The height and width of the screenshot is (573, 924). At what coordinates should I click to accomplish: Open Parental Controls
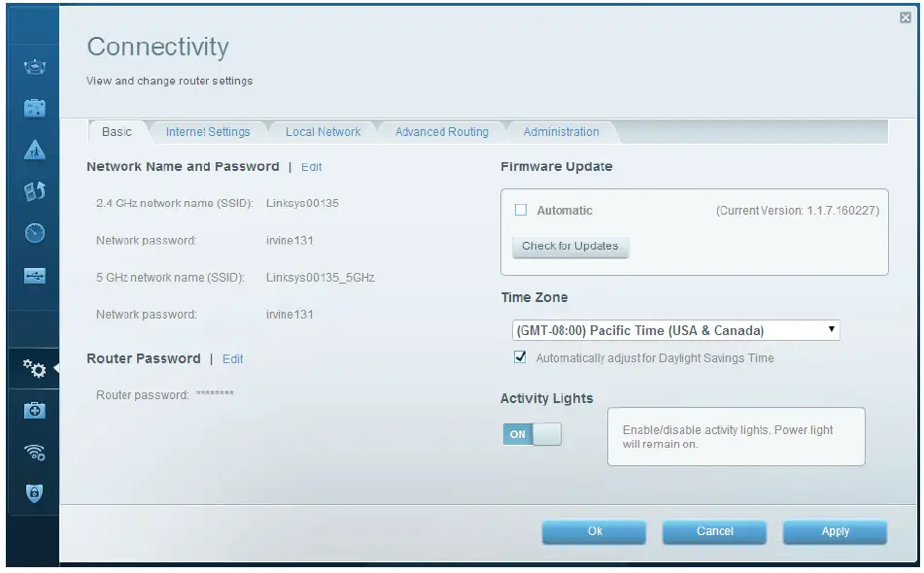pos(33,148)
